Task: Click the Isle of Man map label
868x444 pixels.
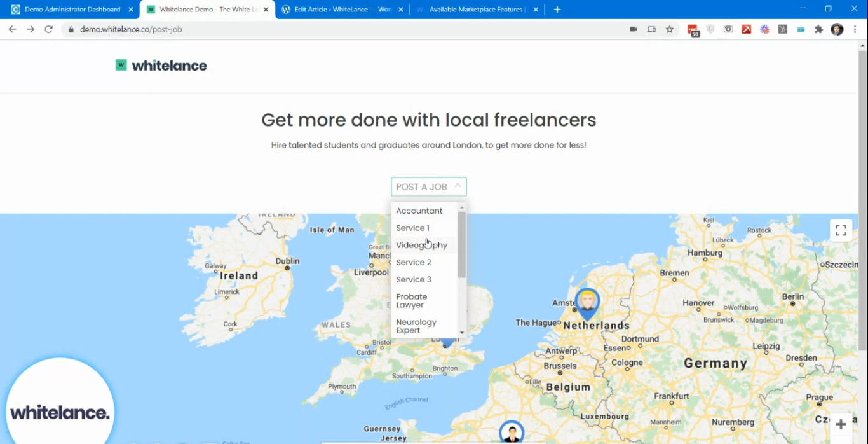Action: 332,230
